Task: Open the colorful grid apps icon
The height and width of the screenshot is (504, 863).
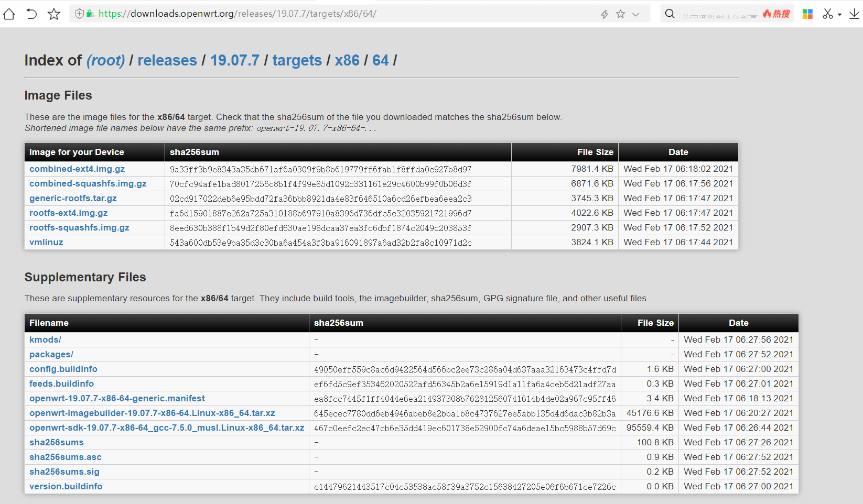Action: click(807, 14)
